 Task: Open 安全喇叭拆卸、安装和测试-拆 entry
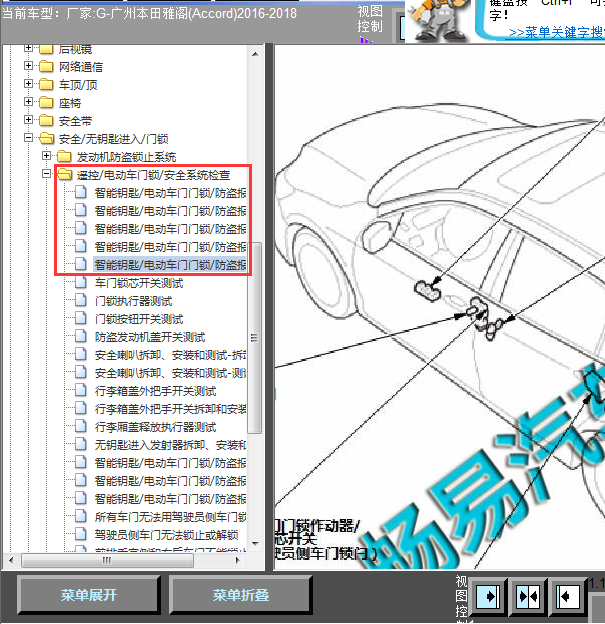click(170, 355)
